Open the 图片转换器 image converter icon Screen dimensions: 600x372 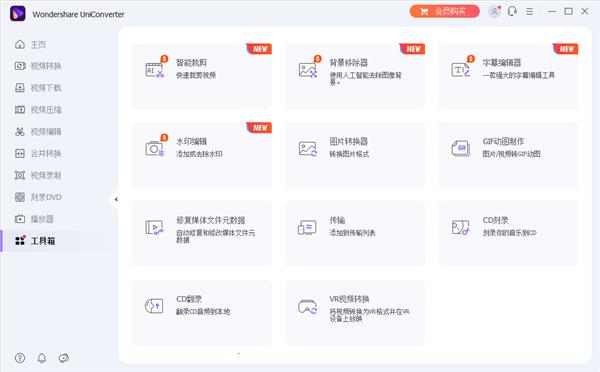(308, 148)
